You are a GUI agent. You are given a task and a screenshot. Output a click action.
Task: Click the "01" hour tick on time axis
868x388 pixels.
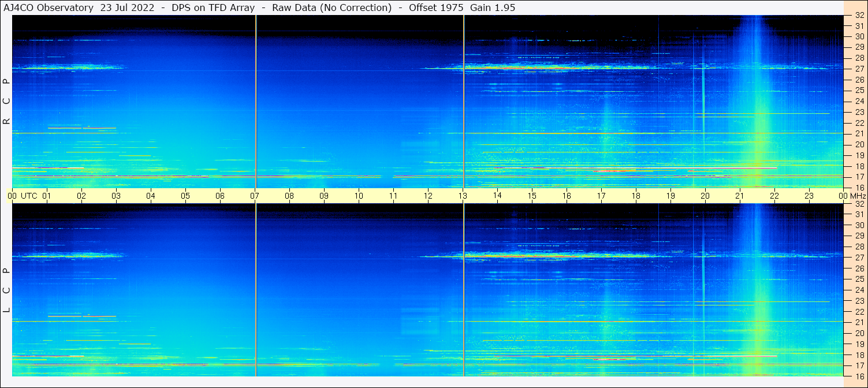point(47,196)
